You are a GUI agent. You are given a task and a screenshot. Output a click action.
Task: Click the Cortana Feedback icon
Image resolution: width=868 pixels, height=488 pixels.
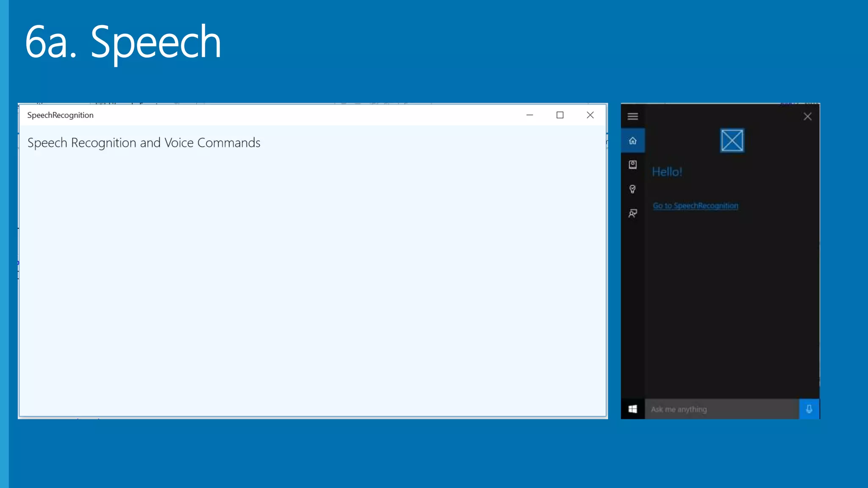[x=632, y=213]
